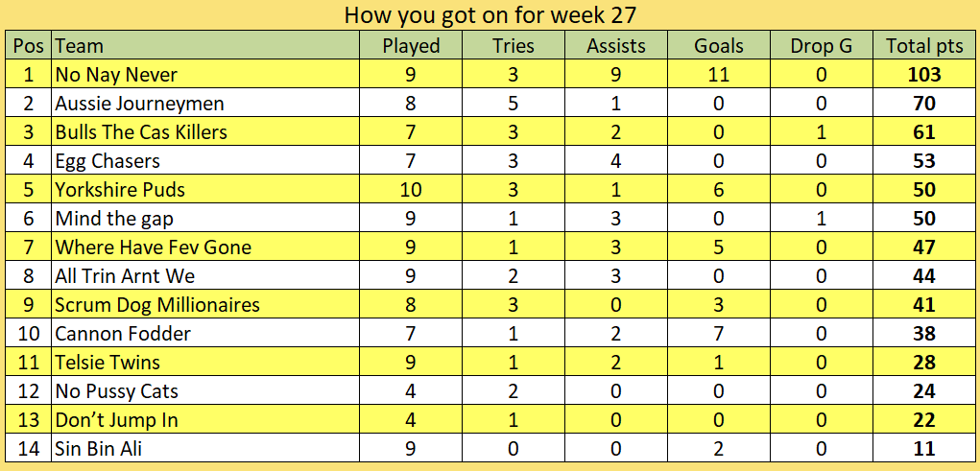Click the Aussie Journeymen team name
Image resolution: width=980 pixels, height=471 pixels.
coord(139,103)
